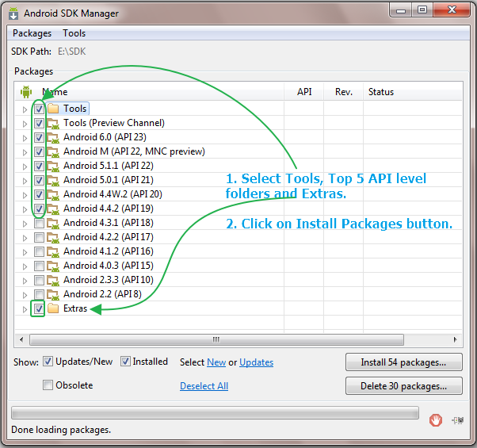Click the Extras folder icon

tap(53, 308)
